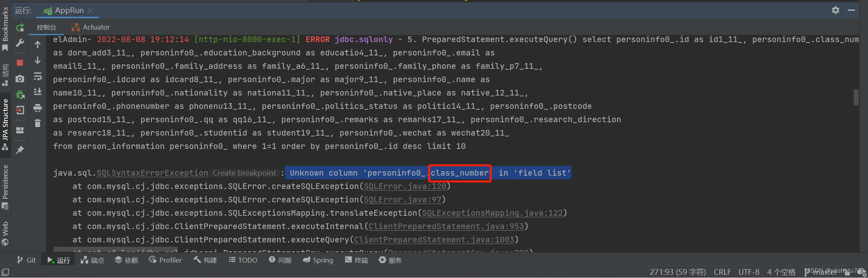
Task: Open SQLSyntaxErrorException class link
Action: 153,173
